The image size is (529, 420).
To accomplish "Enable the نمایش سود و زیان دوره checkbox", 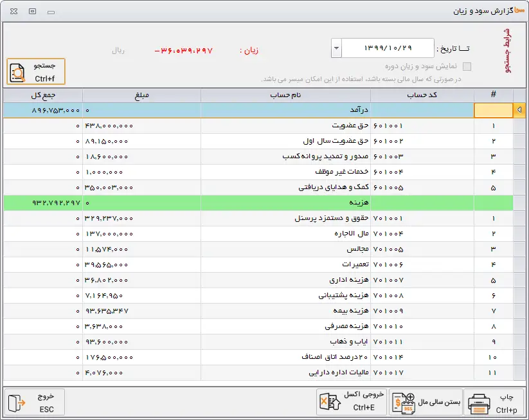I will click(x=467, y=67).
